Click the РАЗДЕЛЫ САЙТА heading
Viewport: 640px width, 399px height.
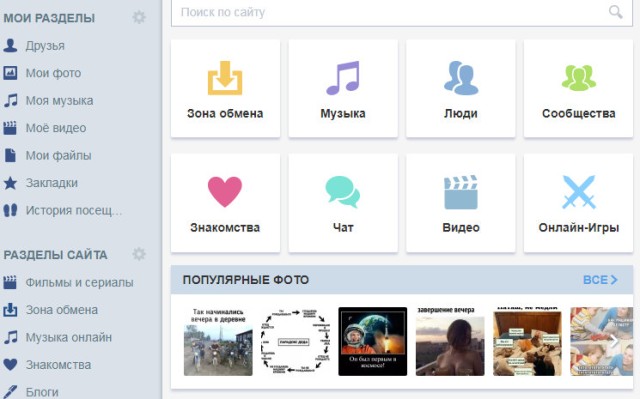[x=56, y=255]
